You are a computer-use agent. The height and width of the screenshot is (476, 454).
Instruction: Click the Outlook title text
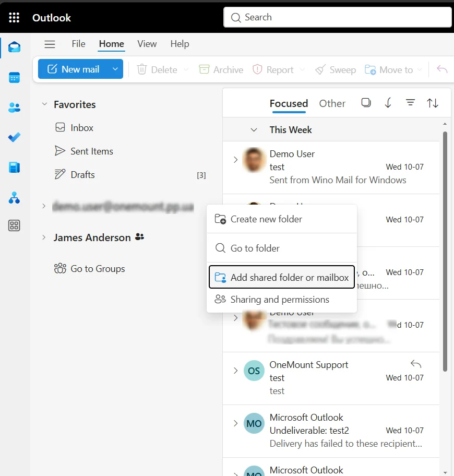(52, 18)
